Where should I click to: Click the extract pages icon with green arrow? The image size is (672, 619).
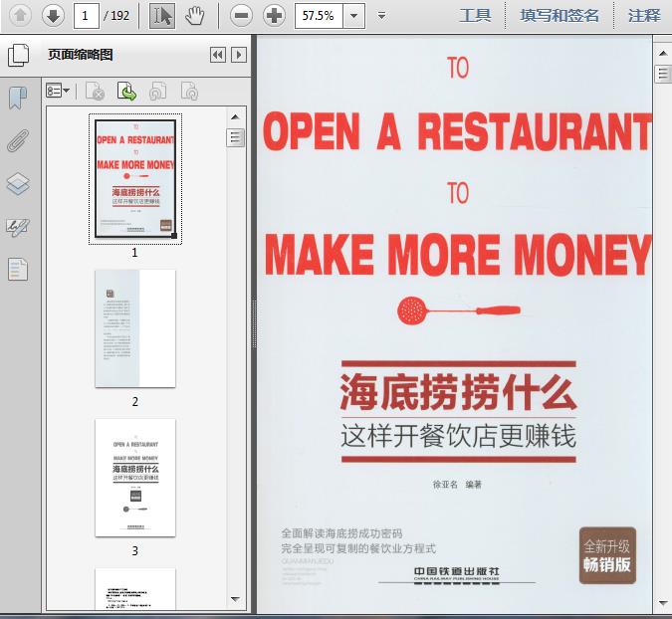point(127,92)
